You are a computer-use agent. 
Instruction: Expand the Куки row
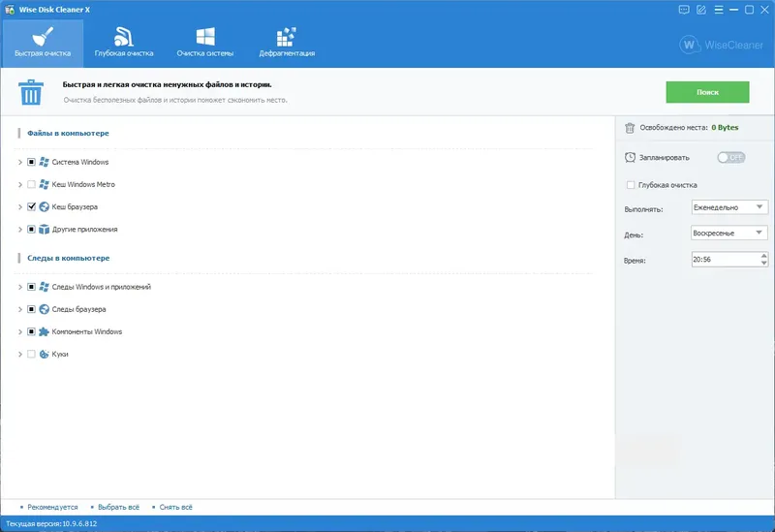[x=20, y=354]
